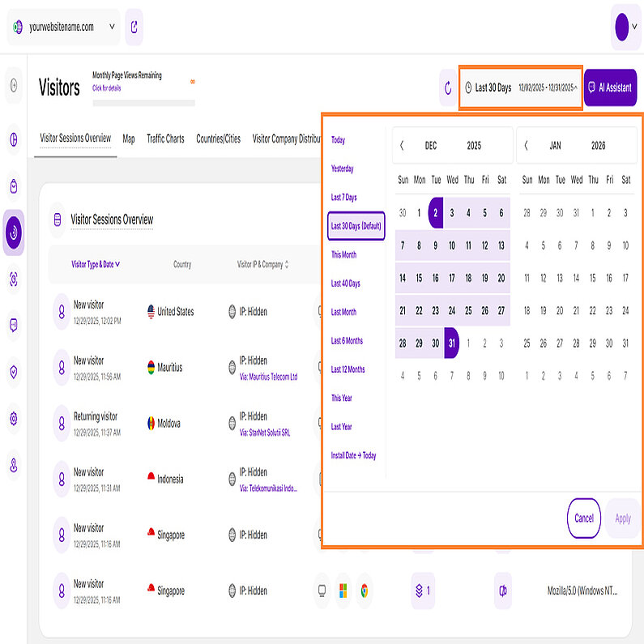Open external link icon beside website name
Screen dimensions: 644x644
tap(134, 27)
